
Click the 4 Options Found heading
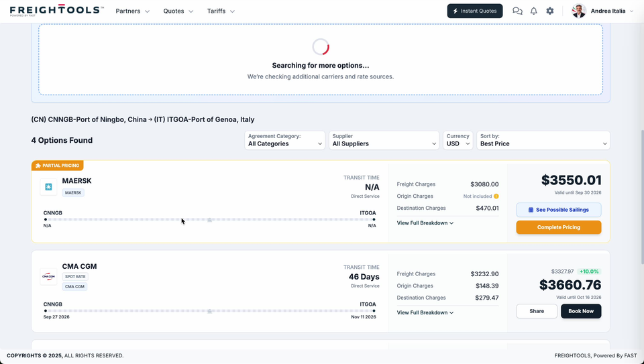pos(62,140)
